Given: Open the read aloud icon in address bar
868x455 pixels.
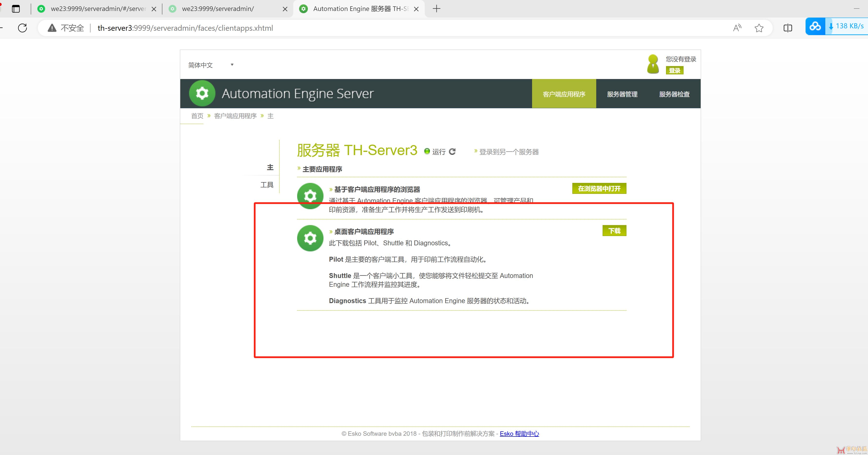Looking at the screenshot, I should click(737, 28).
